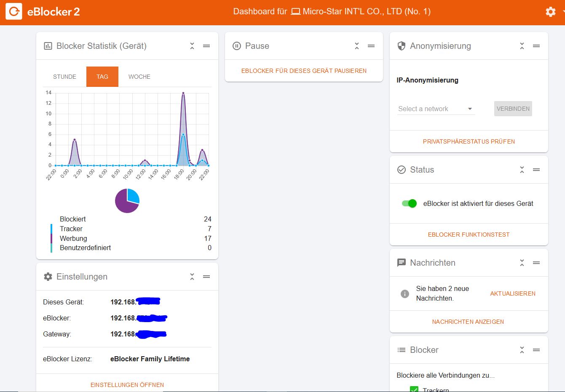Collapse the Anonymisierung card
This screenshot has height=392, width=565.
pos(522,46)
